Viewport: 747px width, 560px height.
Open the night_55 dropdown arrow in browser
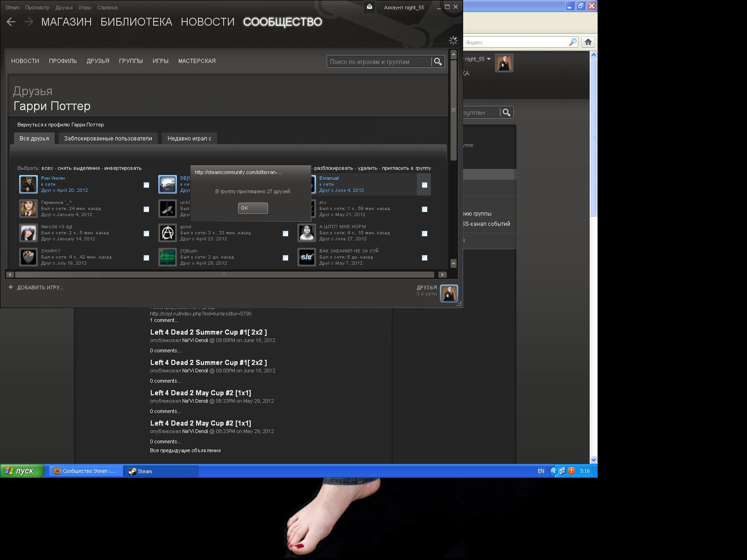489,59
